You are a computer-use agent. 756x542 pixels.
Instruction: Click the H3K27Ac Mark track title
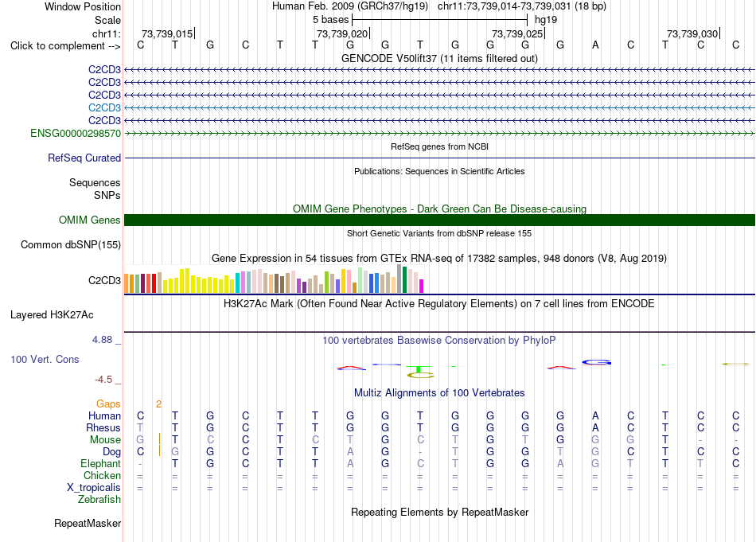pos(439,303)
